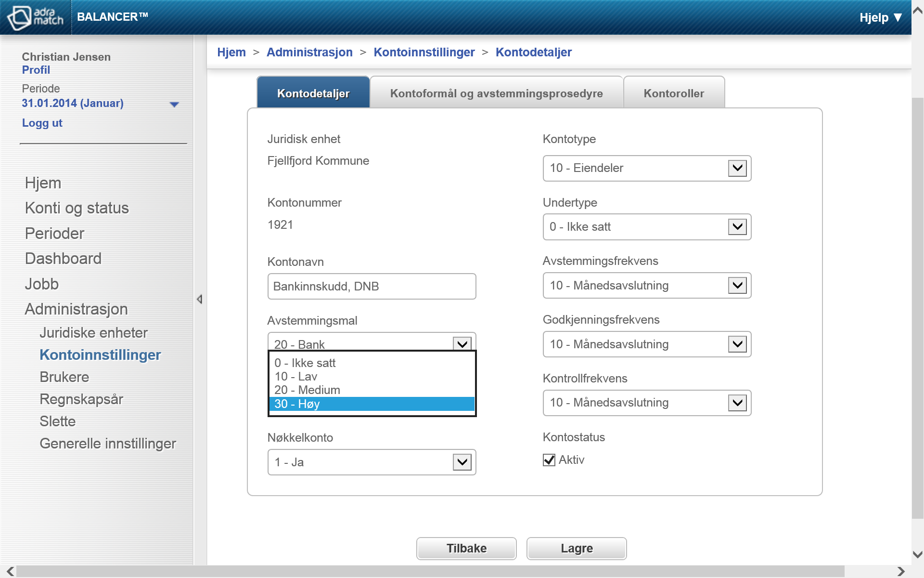The height and width of the screenshot is (578, 924).
Task: Open Dashboard in the sidebar
Action: 63,259
